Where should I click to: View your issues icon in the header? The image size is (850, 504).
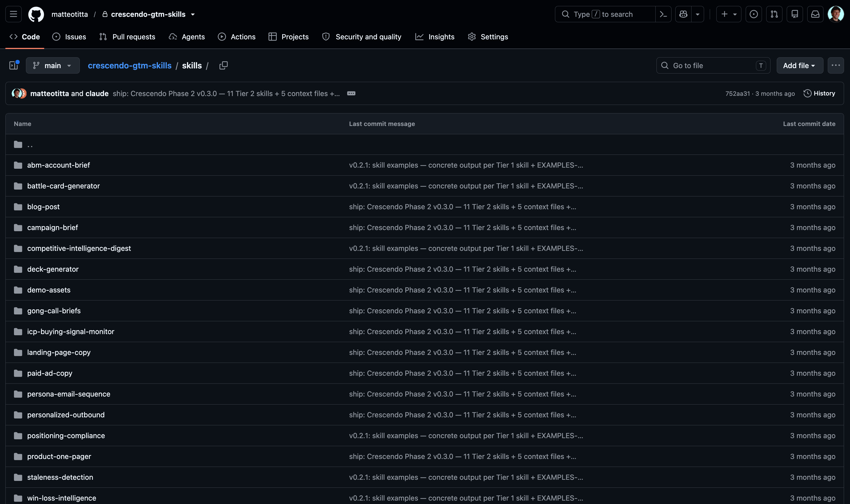pos(754,14)
